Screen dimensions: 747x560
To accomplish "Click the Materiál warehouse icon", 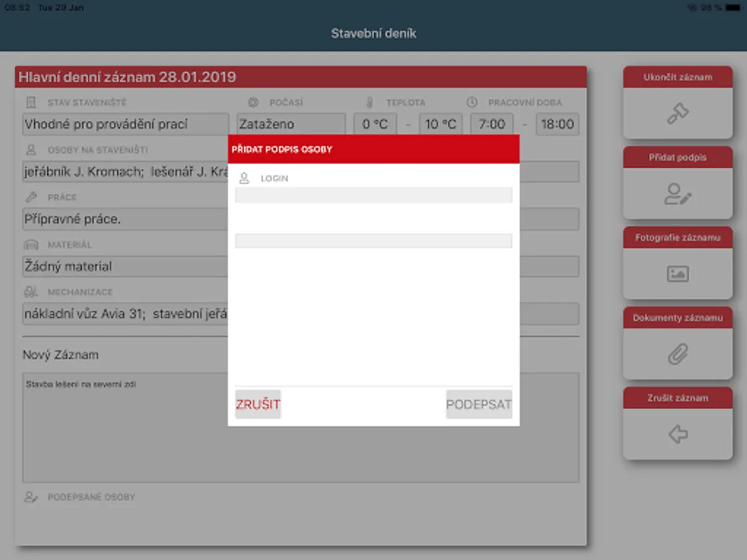I will 31,245.
